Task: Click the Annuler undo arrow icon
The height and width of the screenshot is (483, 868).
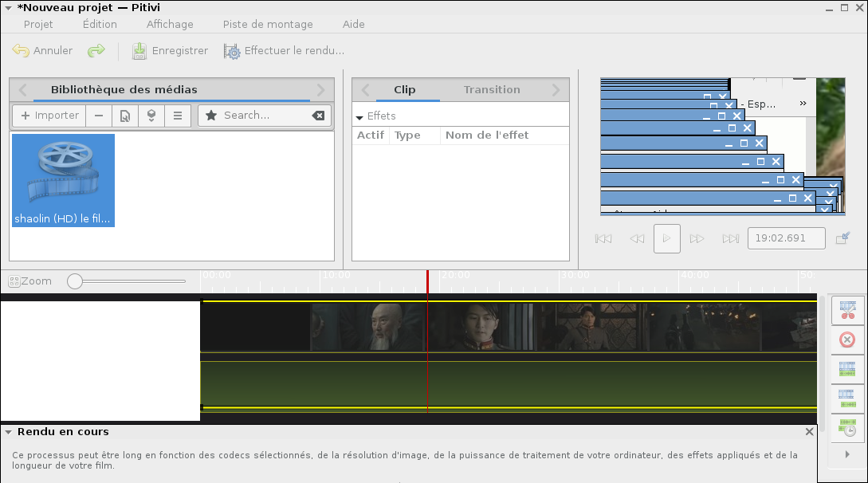Action: (x=21, y=50)
